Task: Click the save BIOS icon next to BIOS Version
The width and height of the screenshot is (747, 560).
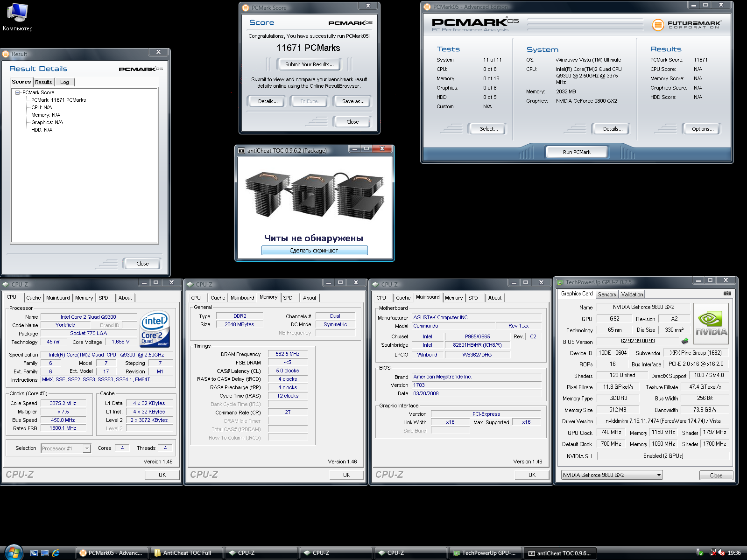Action: [x=685, y=341]
